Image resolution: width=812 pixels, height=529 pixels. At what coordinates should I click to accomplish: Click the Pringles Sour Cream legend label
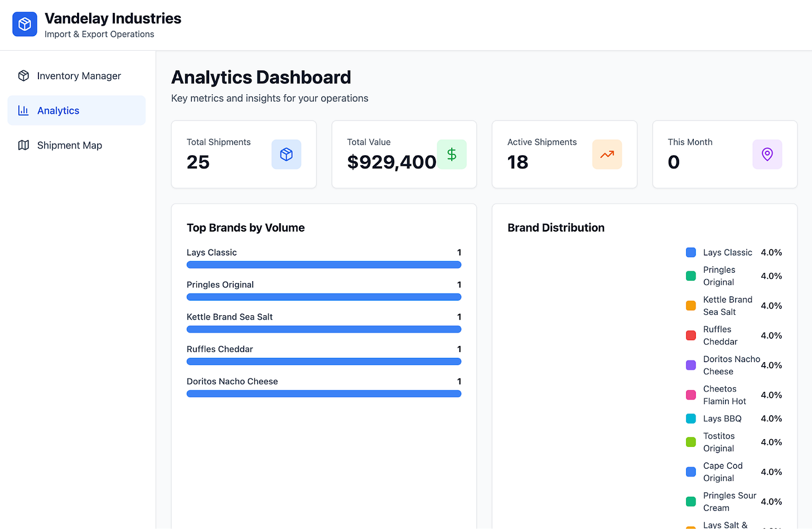coord(729,502)
